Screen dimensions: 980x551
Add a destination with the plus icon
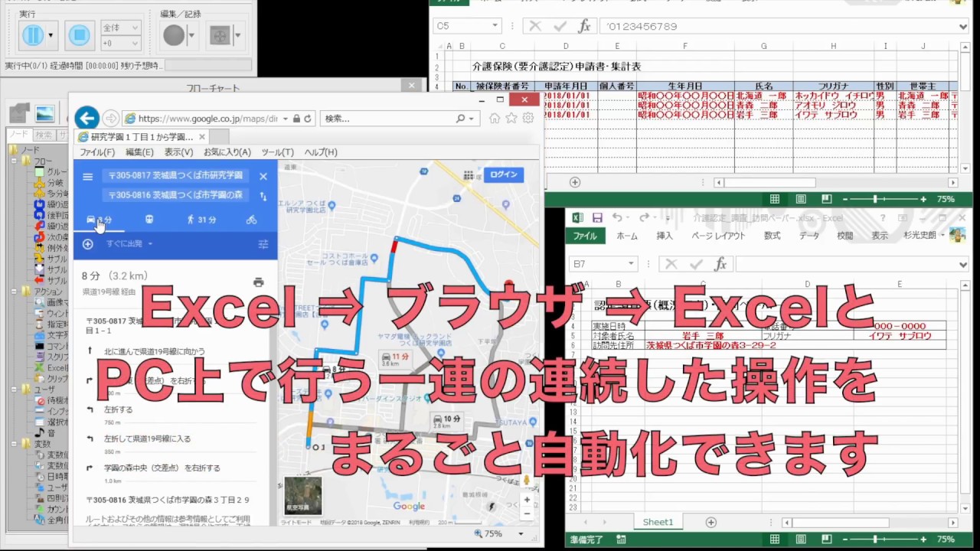(88, 244)
